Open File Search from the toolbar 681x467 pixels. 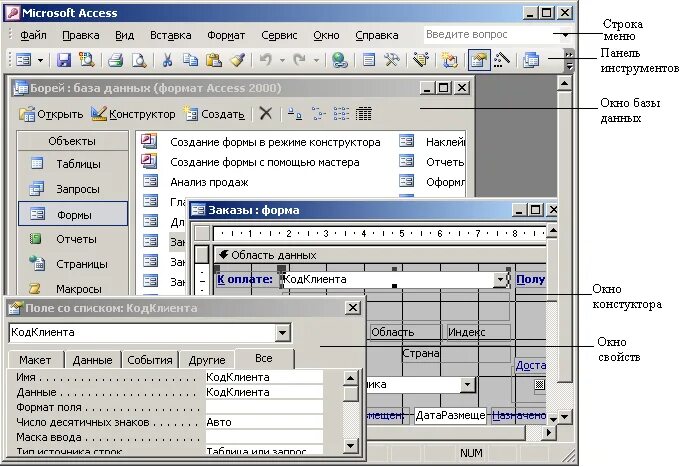[86, 60]
